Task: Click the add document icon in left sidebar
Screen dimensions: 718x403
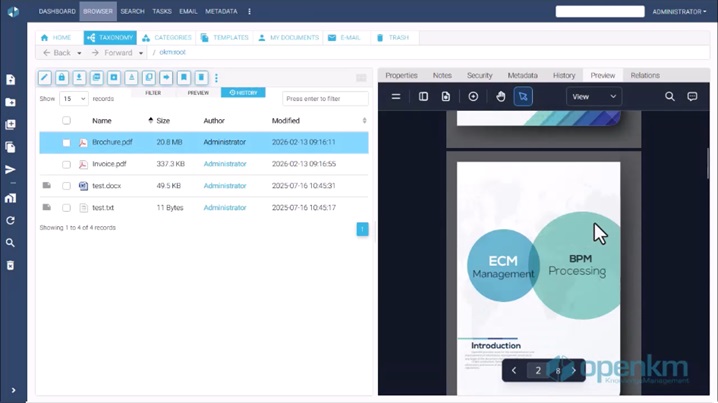Action: pyautogui.click(x=10, y=80)
